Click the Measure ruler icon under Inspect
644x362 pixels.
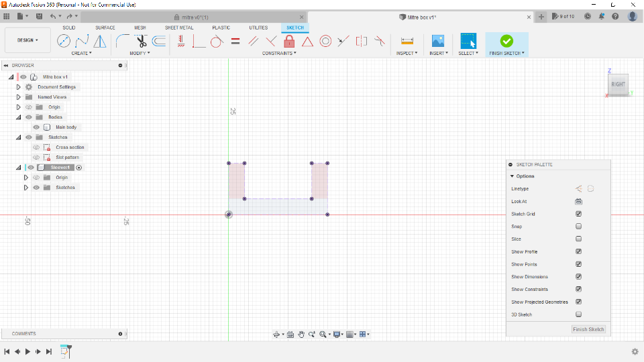click(407, 42)
